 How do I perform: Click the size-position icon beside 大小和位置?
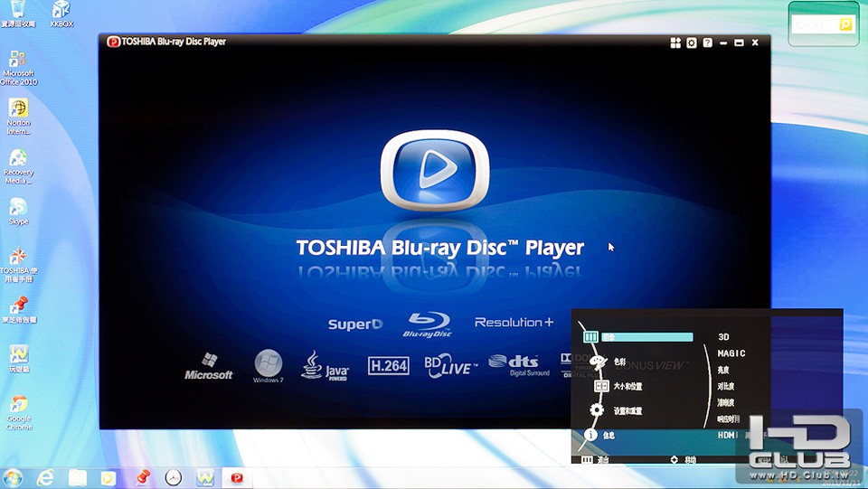(x=600, y=386)
